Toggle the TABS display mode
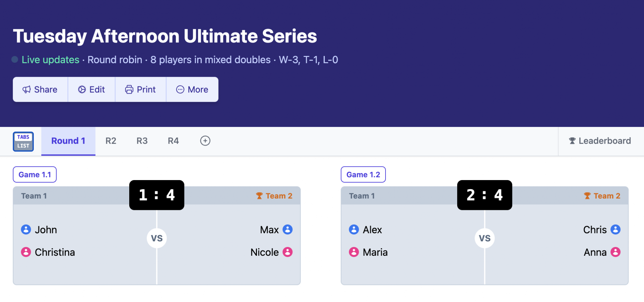 click(x=23, y=137)
